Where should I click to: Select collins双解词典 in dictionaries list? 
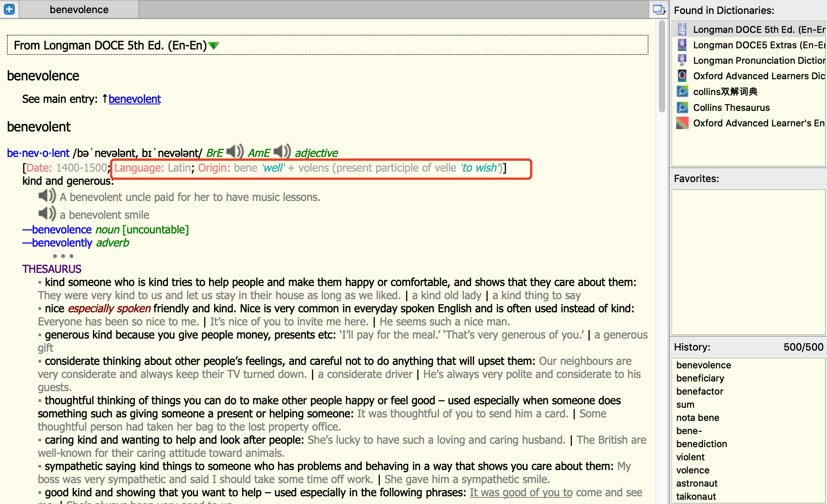(x=725, y=92)
